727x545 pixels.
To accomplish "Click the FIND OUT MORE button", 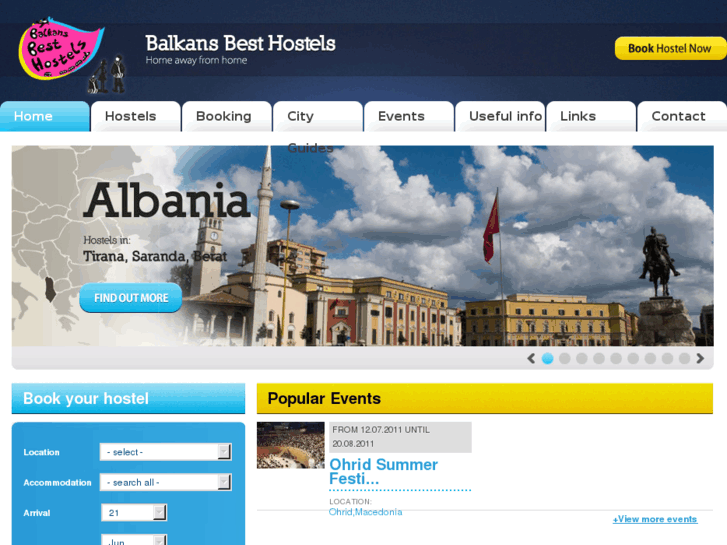I will point(131,298).
